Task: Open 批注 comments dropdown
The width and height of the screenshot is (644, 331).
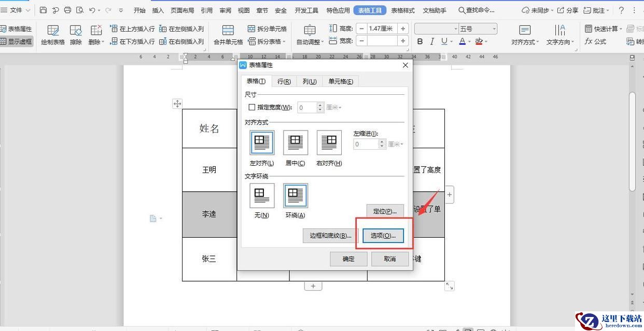Action: [596, 10]
